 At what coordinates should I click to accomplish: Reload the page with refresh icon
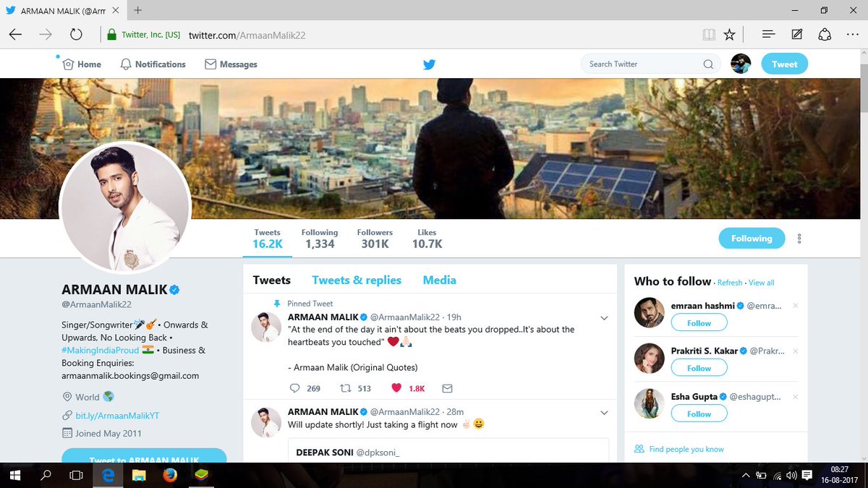(x=76, y=35)
